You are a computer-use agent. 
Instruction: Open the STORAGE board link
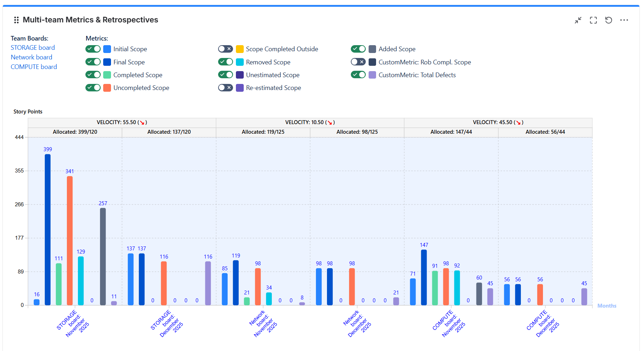(33, 48)
